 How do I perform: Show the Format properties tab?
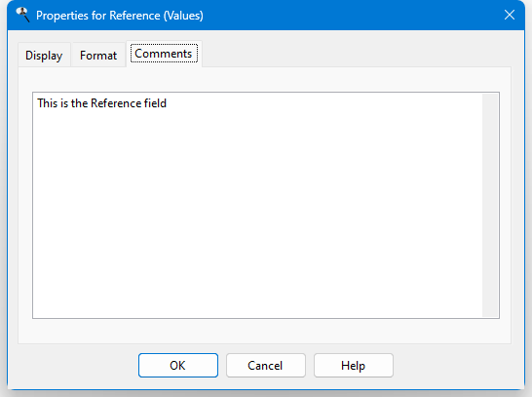tap(98, 55)
